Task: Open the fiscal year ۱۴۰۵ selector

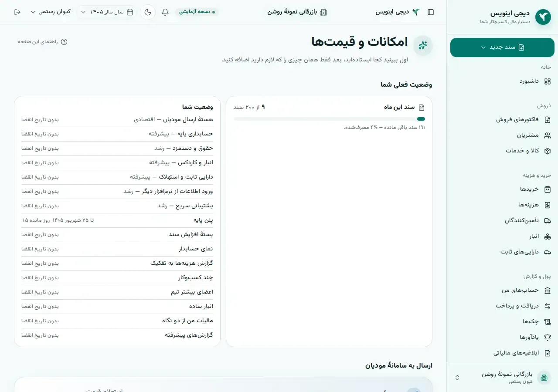Action: point(107,12)
